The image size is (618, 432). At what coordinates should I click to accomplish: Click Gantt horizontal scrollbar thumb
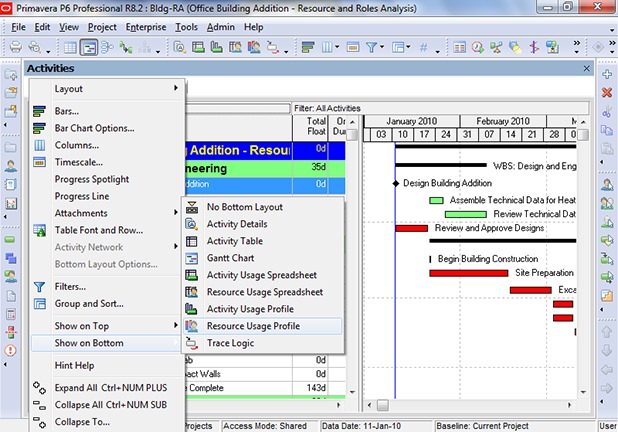(x=382, y=405)
